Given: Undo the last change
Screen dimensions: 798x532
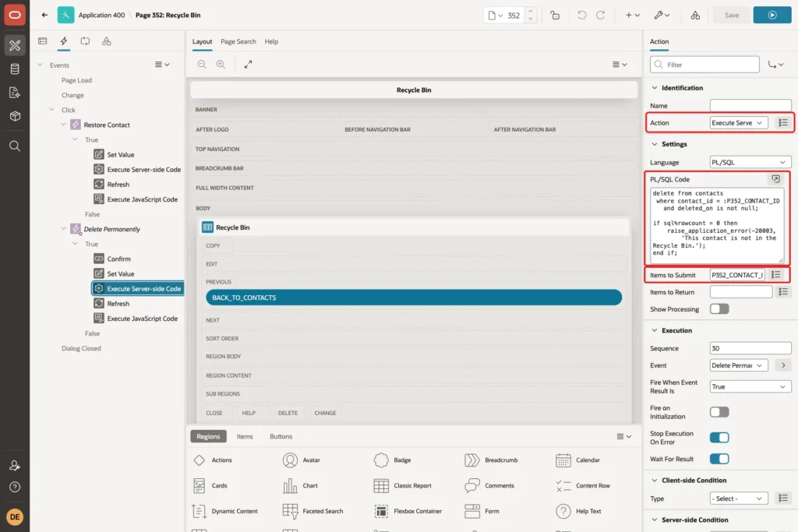Looking at the screenshot, I should 581,16.
